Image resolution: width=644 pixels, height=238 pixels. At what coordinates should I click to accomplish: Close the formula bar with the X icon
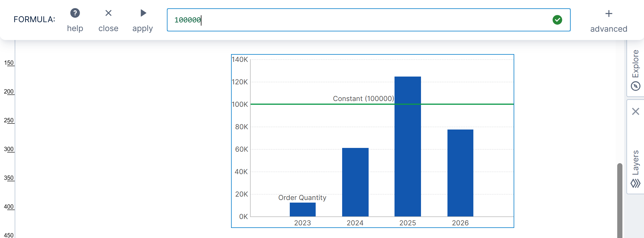(x=108, y=13)
